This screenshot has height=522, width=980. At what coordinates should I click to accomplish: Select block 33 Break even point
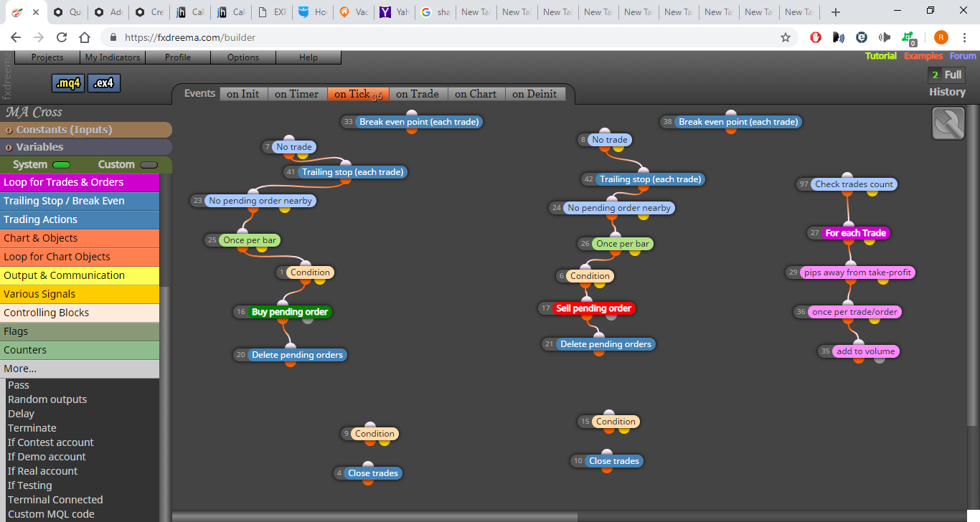tap(419, 122)
